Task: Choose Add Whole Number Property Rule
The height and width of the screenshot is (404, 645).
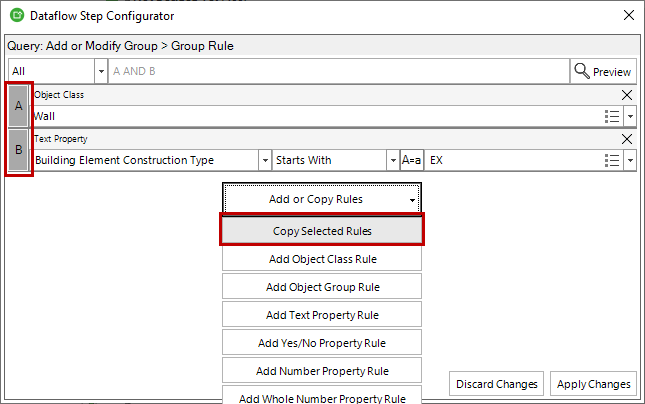Action: click(x=322, y=395)
